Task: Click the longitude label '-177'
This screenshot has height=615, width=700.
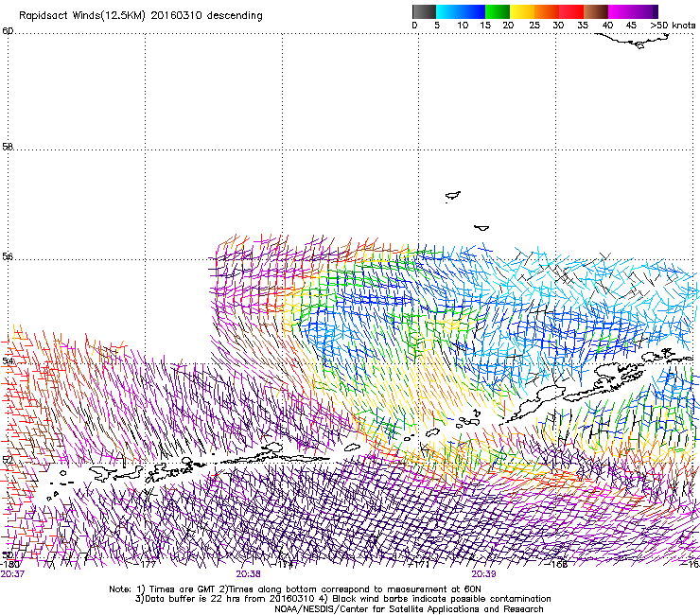Action: point(147,564)
